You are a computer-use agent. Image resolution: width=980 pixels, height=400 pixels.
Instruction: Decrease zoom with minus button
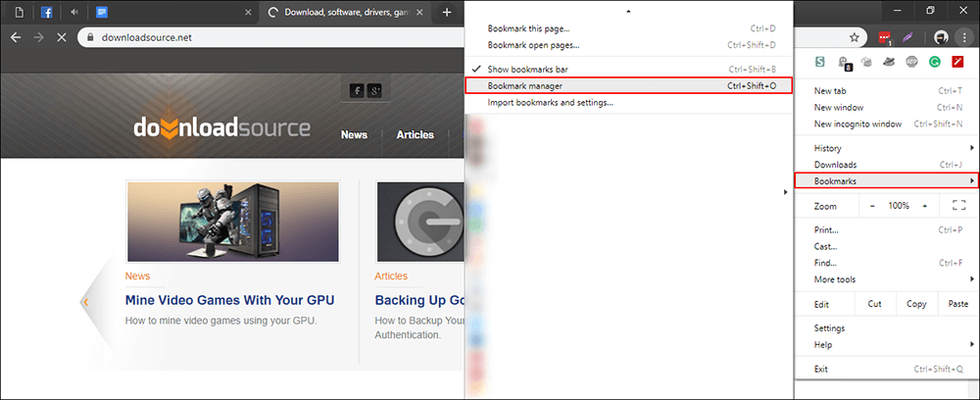(x=872, y=206)
